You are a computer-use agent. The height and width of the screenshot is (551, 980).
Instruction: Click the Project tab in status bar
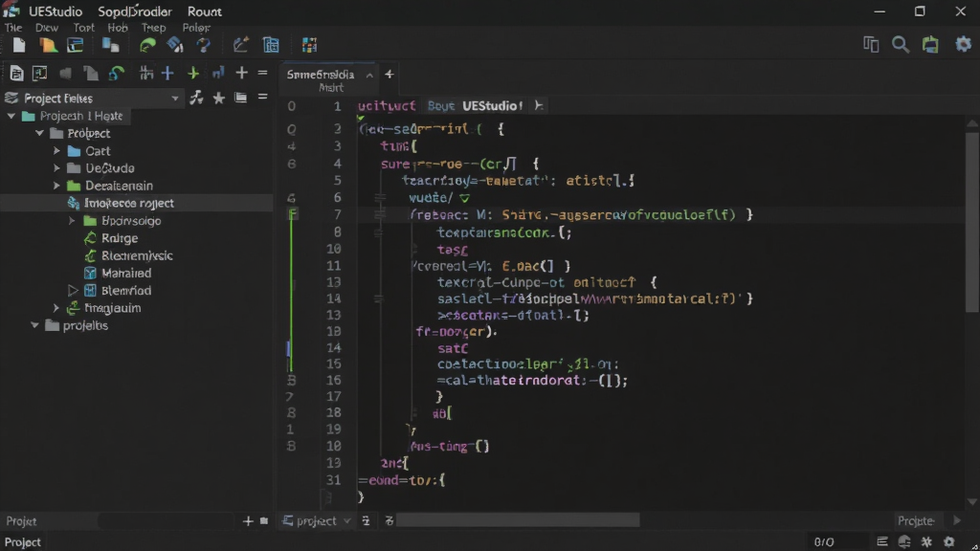(23, 542)
